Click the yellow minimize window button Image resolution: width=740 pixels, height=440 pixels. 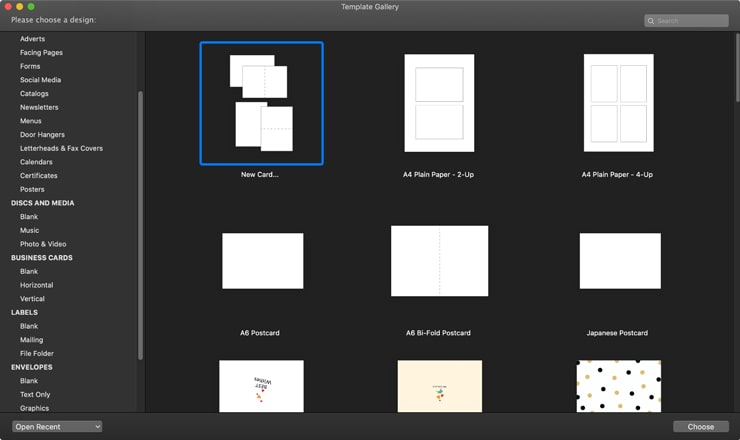19,7
